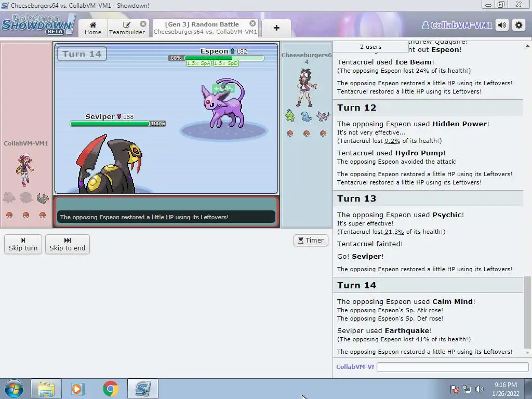Viewport: 532px width, 399px height.
Task: Open media player taskbar icon
Action: [x=78, y=389]
